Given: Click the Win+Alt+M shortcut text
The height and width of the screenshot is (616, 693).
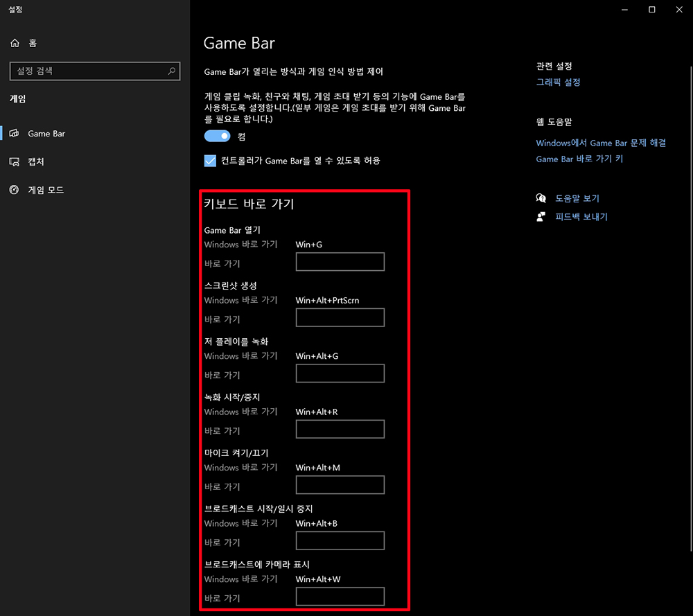Looking at the screenshot, I should (x=317, y=468).
